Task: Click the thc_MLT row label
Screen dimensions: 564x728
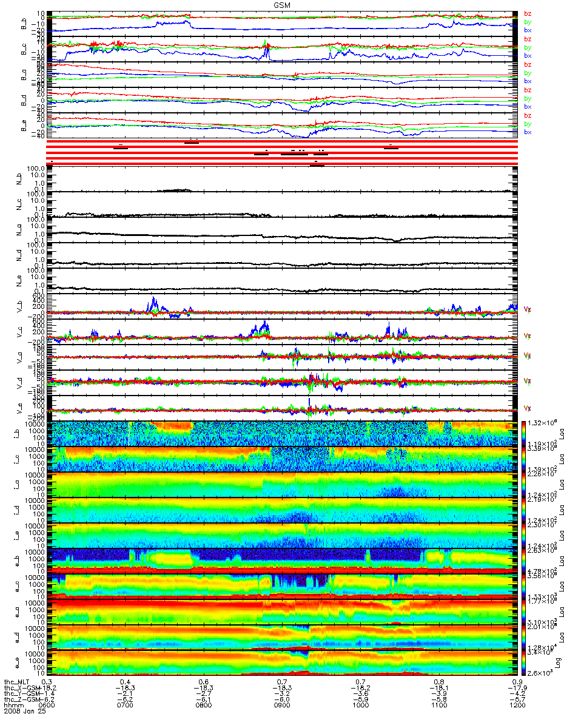Action: coord(15,682)
